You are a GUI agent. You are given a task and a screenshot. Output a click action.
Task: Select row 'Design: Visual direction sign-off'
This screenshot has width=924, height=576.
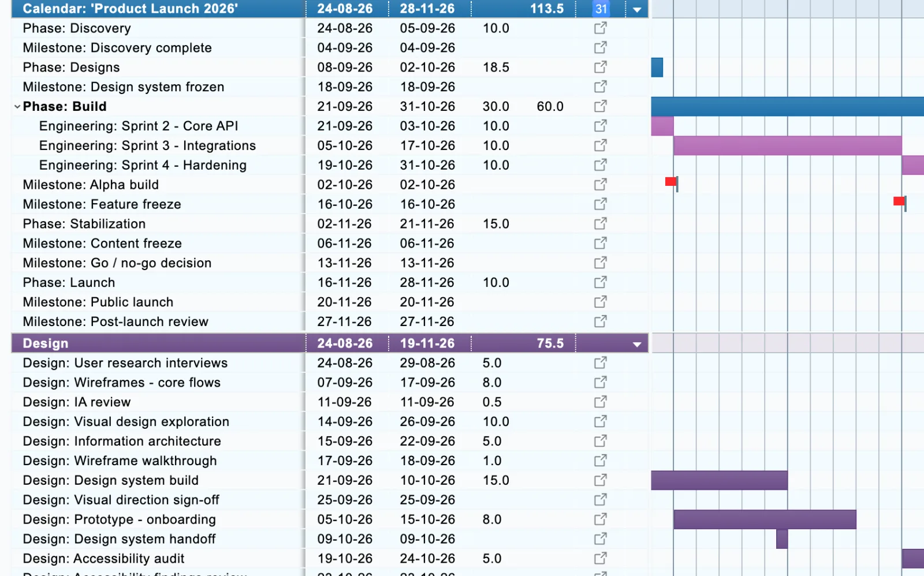point(330,500)
